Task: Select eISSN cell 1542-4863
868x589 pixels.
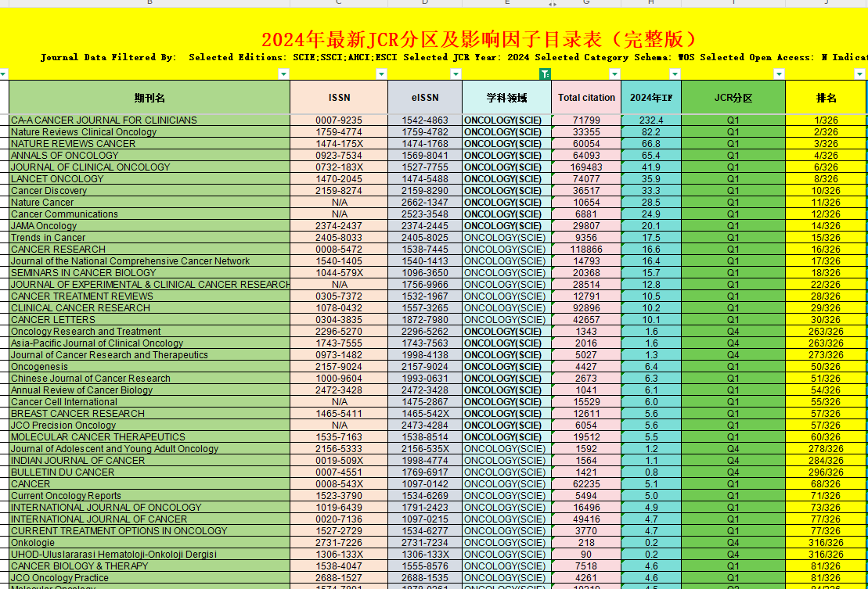Action: point(424,120)
